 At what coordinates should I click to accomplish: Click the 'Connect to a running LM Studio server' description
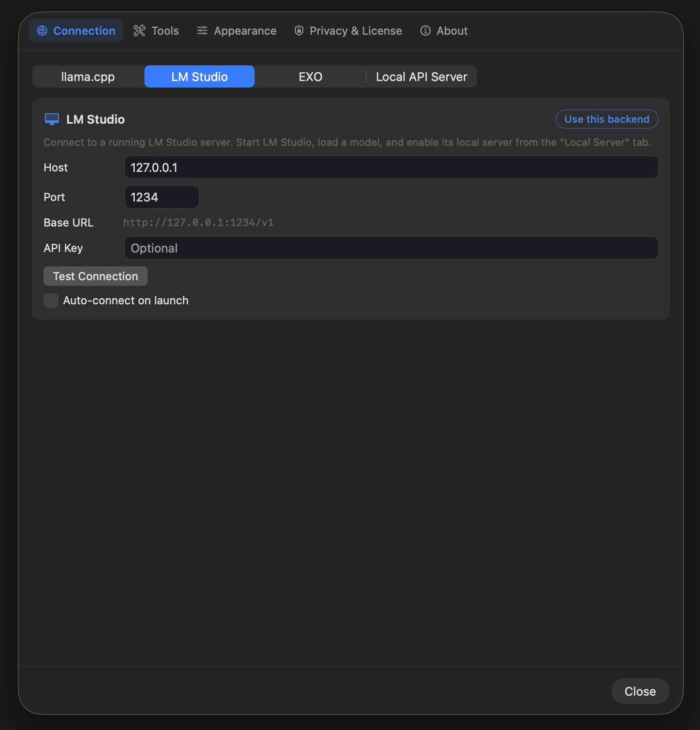(347, 142)
